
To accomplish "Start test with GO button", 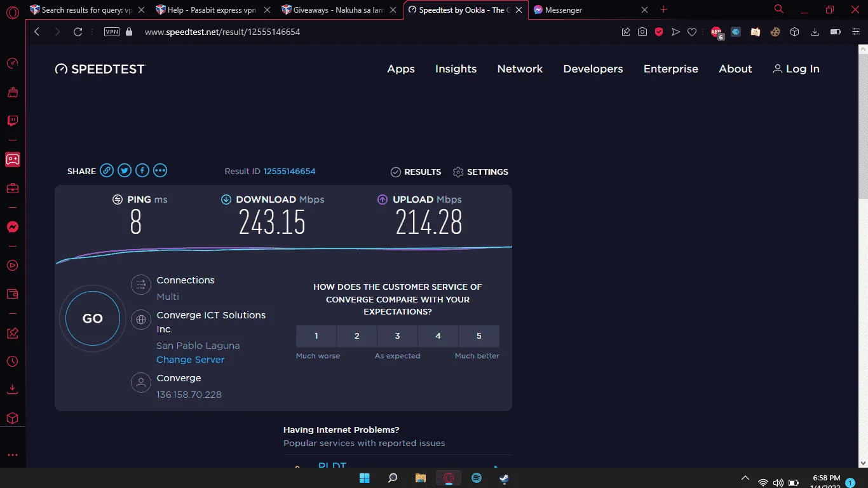I will [93, 319].
